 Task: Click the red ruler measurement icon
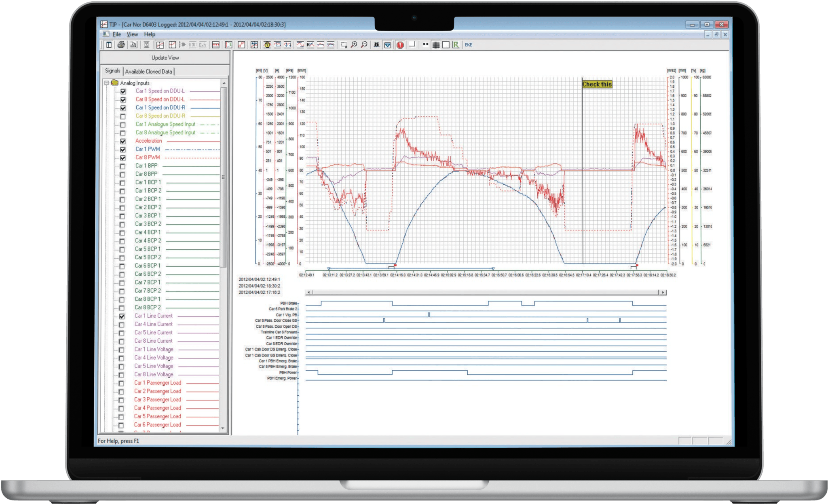[x=215, y=45]
